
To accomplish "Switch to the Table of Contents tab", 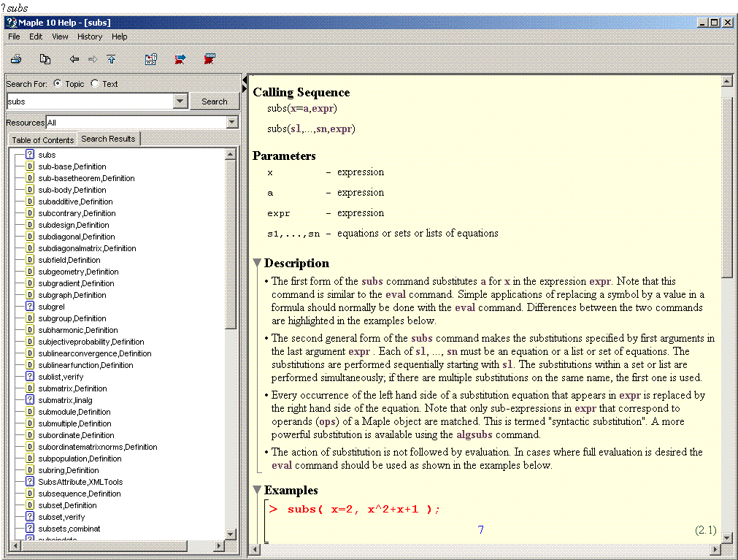I will point(42,139).
